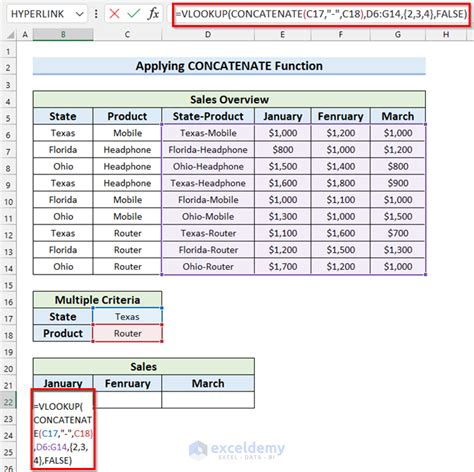Screen dimensions: 474x472
Task: Click the 'State' label in Multiple Criteria
Action: (63, 316)
